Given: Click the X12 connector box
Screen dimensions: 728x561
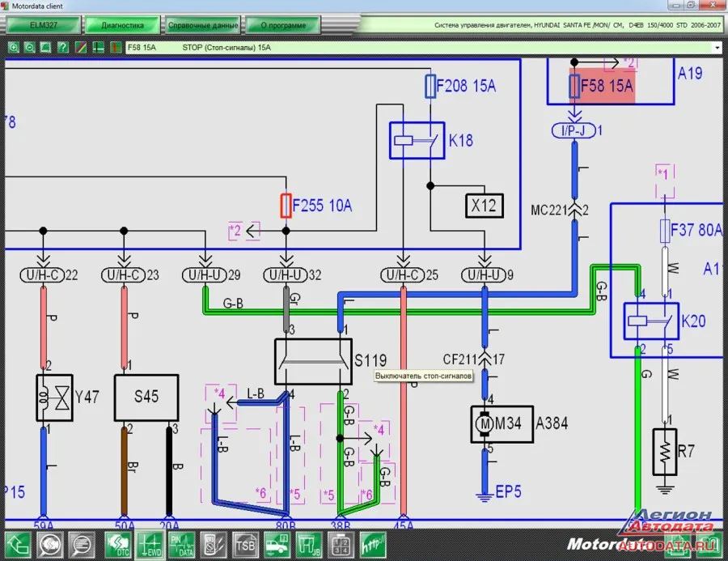Looking at the screenshot, I should coord(485,206).
